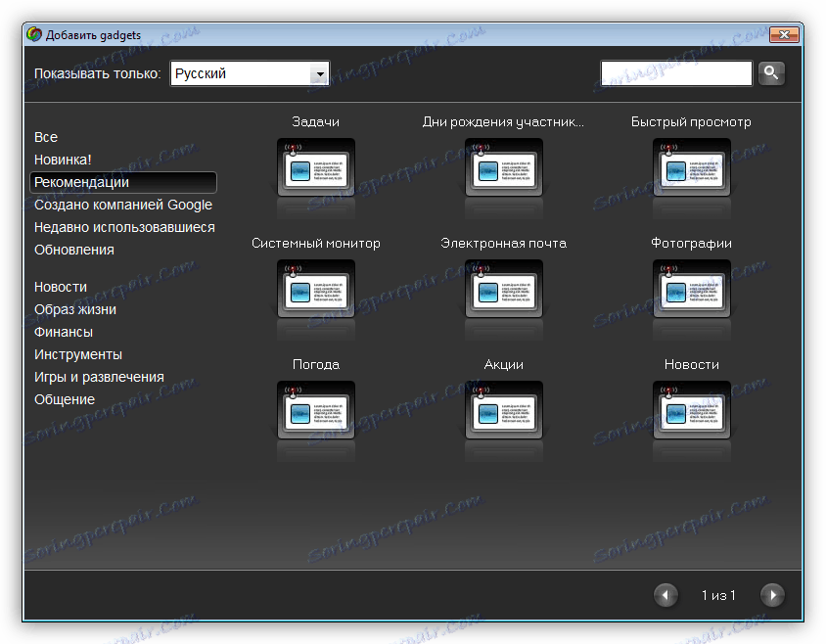
Task: Click the Google Desktop icon in title bar
Action: [x=33, y=33]
